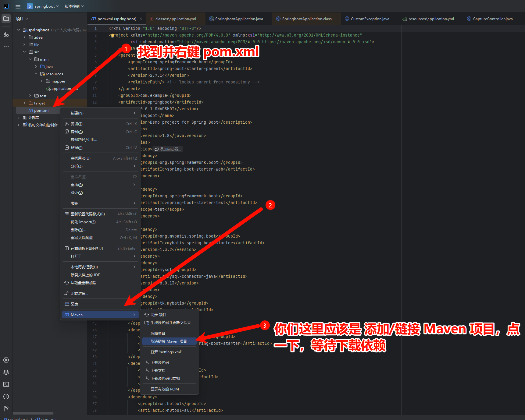The image size is (525, 420).
Task: Click the IntelliJ app logo icon
Action: click(6, 6)
